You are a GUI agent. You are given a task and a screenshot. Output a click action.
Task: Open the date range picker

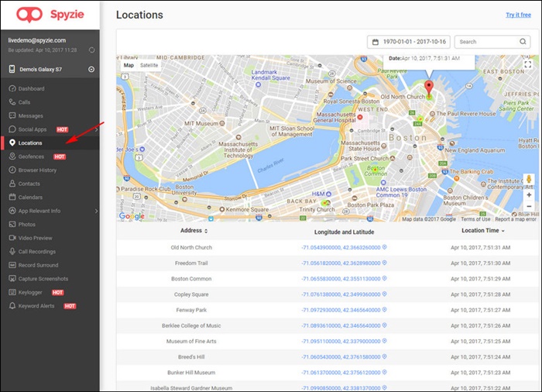(x=409, y=42)
